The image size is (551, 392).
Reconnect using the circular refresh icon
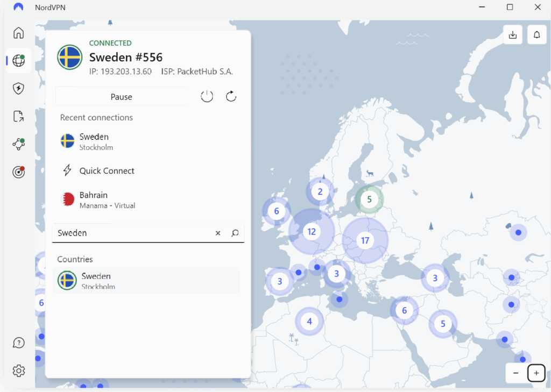coord(231,96)
